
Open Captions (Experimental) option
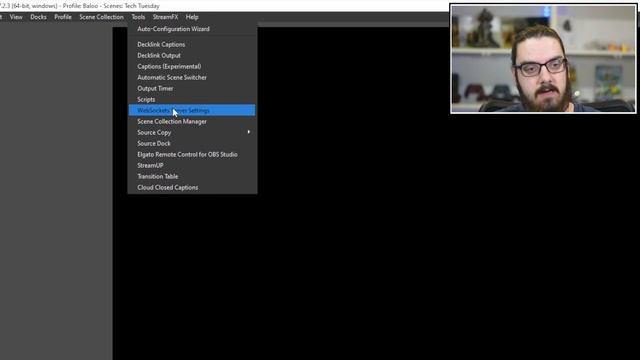pos(192,67)
